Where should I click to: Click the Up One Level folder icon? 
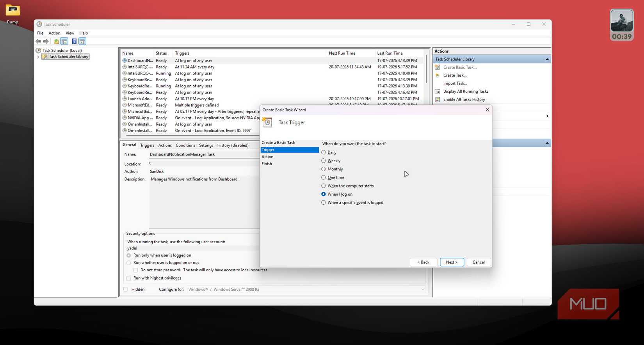point(56,41)
